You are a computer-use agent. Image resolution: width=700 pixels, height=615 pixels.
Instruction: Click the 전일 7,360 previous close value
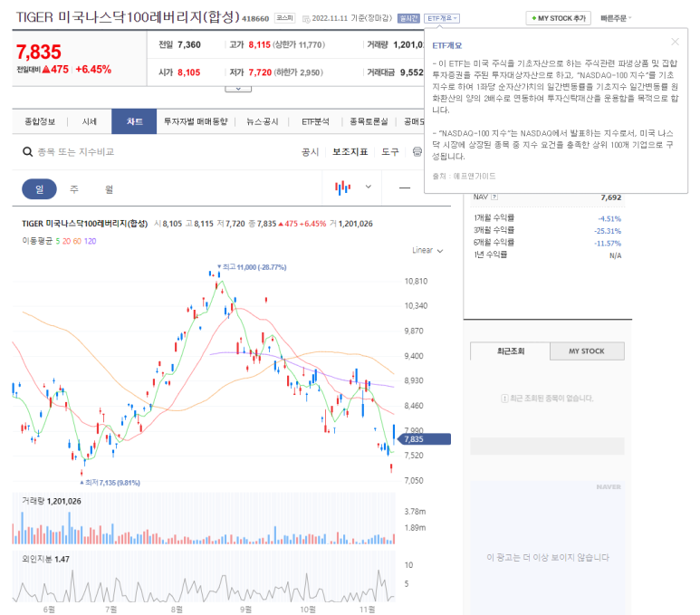189,44
